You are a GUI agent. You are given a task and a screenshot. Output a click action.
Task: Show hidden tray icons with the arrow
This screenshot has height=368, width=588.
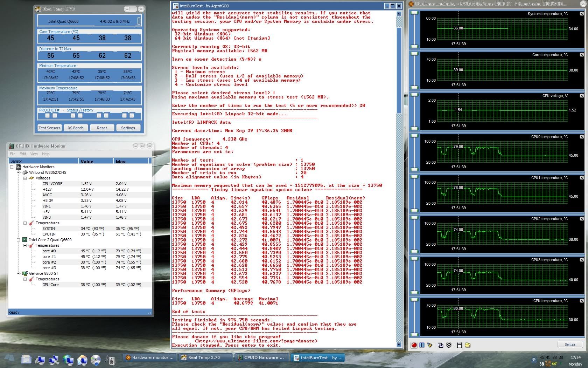pos(534,360)
